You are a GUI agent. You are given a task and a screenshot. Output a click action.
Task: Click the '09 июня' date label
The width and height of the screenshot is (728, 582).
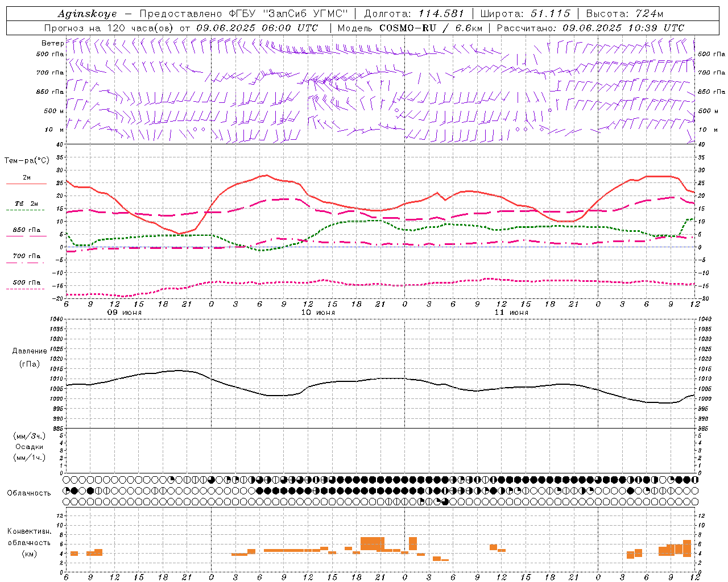[125, 313]
